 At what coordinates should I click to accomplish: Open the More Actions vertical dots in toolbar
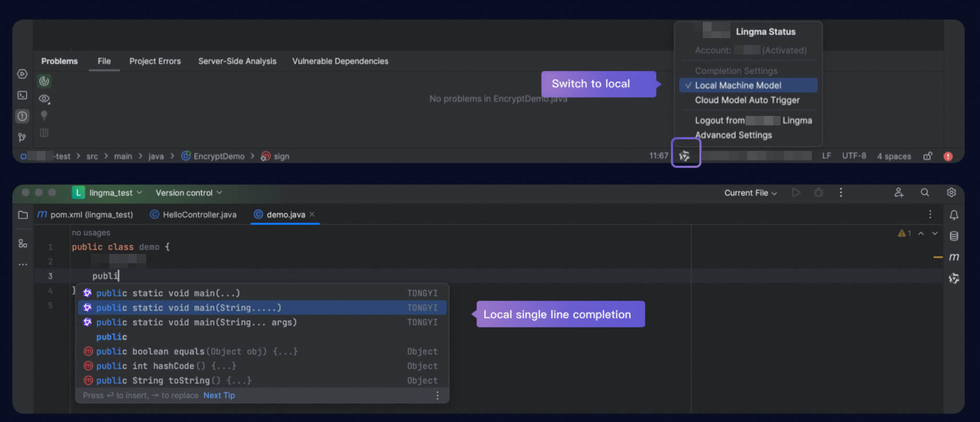click(x=841, y=193)
